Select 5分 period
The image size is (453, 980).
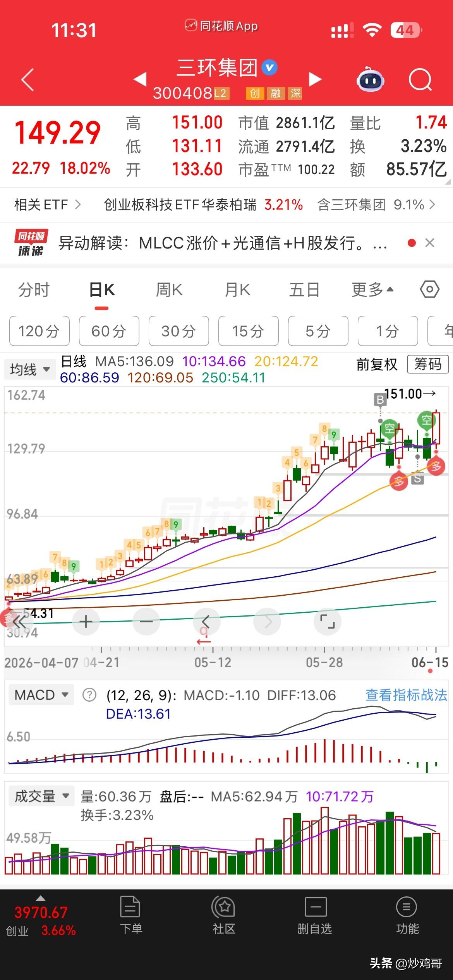(318, 331)
